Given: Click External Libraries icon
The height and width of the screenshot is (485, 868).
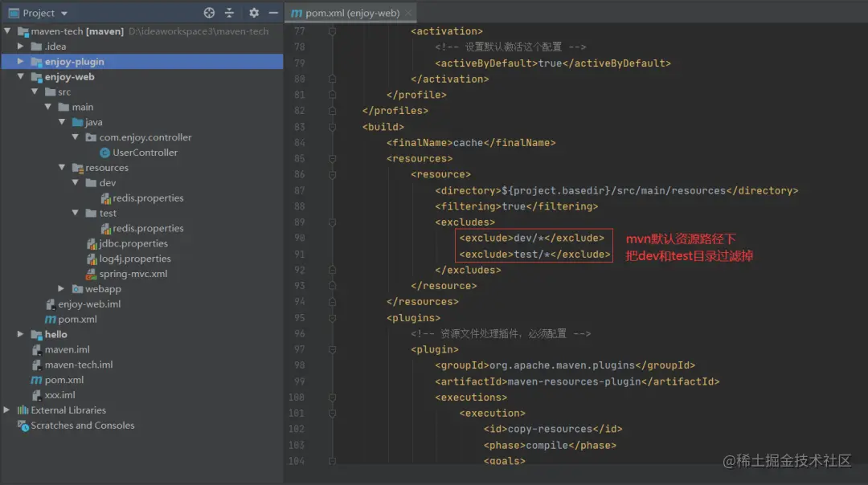Looking at the screenshot, I should coord(23,410).
